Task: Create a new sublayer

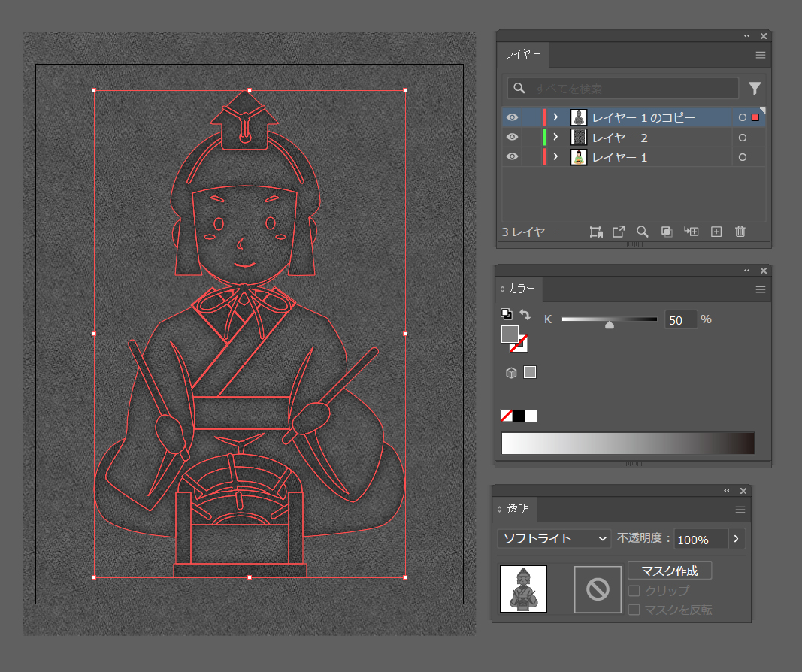Action: (692, 232)
